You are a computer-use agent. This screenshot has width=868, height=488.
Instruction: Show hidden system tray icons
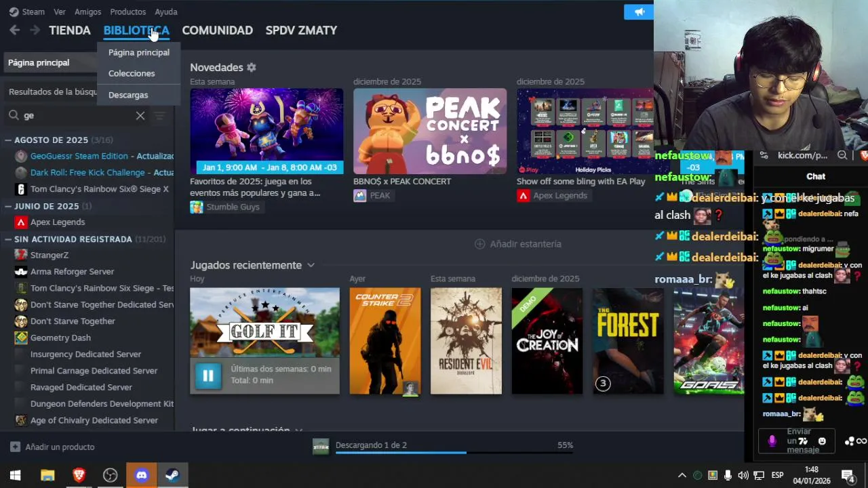pos(682,475)
